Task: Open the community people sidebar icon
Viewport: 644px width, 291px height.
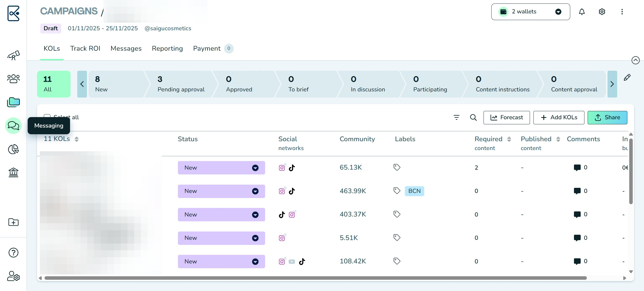Action: [x=13, y=79]
